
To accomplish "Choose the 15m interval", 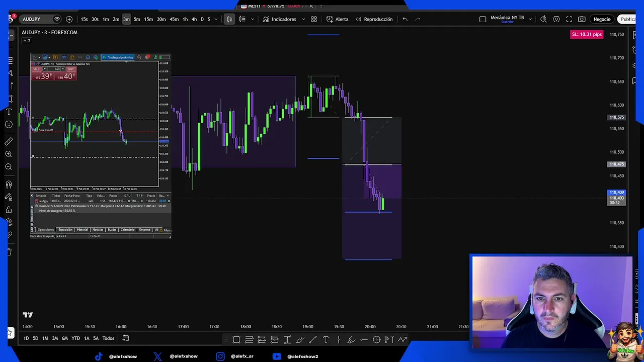I will tap(148, 19).
